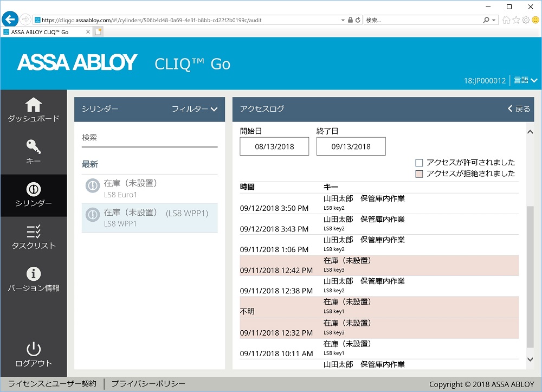Click the 最新 section label
542x392 pixels.
pos(90,164)
